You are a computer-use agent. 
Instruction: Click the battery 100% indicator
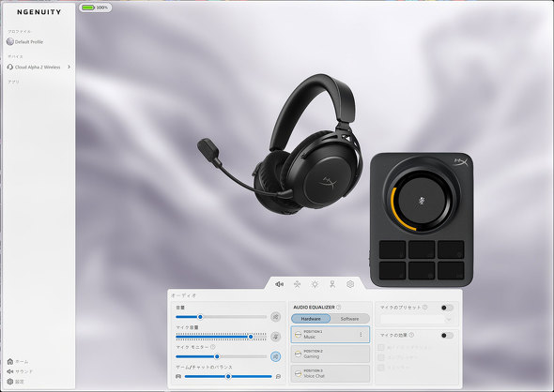(95, 8)
